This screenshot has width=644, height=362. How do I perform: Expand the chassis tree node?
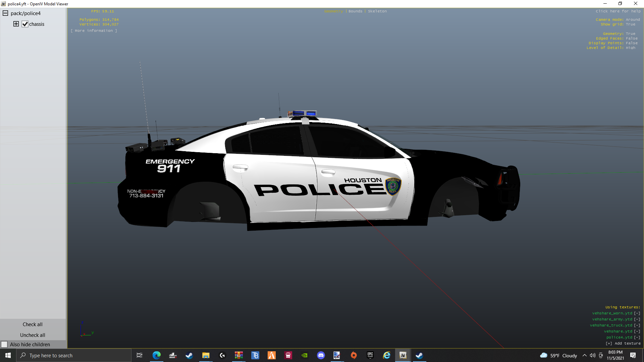tap(16, 24)
